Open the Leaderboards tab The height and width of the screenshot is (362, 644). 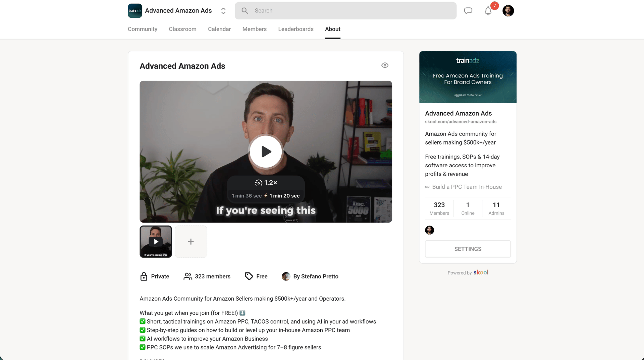pyautogui.click(x=296, y=29)
